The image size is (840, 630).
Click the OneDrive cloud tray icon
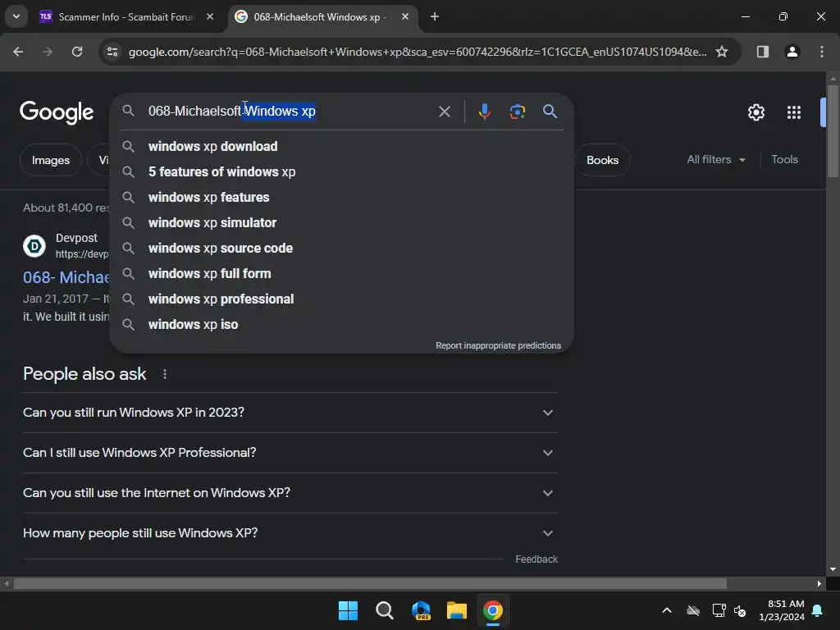coord(692,610)
